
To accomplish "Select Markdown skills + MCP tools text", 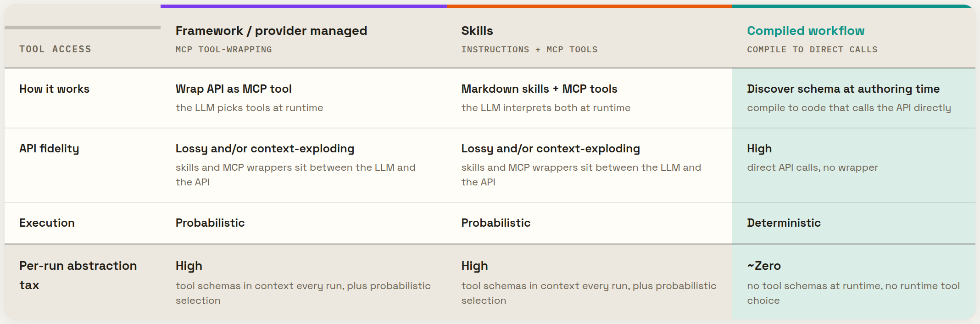I will coord(539,89).
